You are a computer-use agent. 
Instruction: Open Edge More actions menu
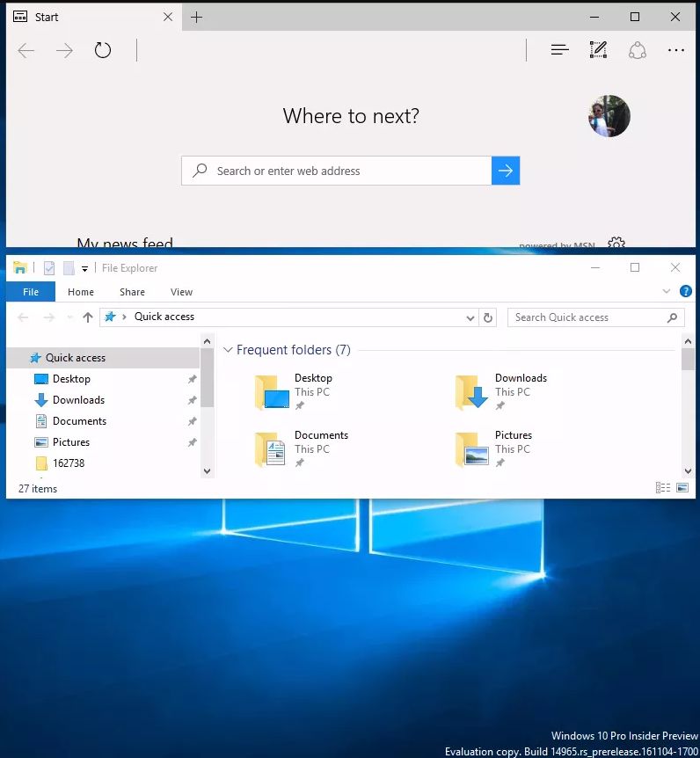(x=676, y=50)
